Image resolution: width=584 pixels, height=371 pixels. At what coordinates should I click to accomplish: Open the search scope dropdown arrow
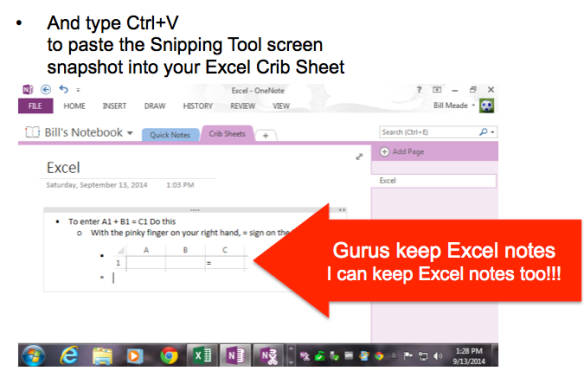[x=493, y=132]
